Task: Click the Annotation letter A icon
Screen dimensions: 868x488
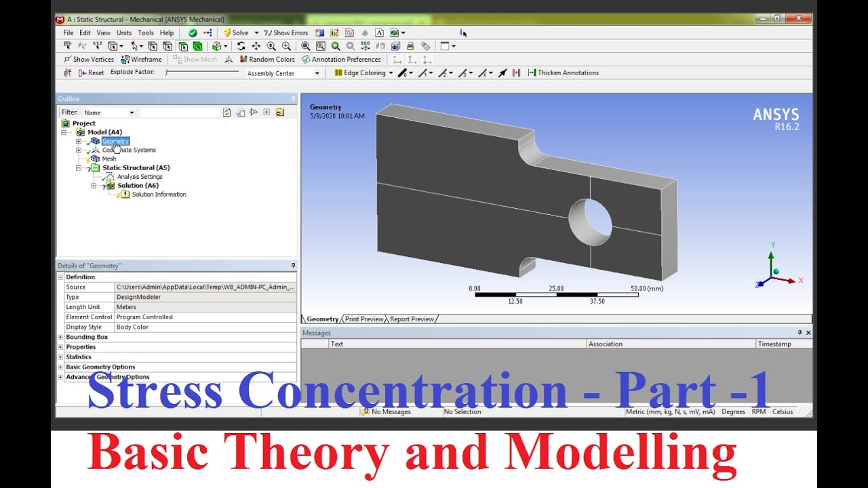Action: pos(378,33)
